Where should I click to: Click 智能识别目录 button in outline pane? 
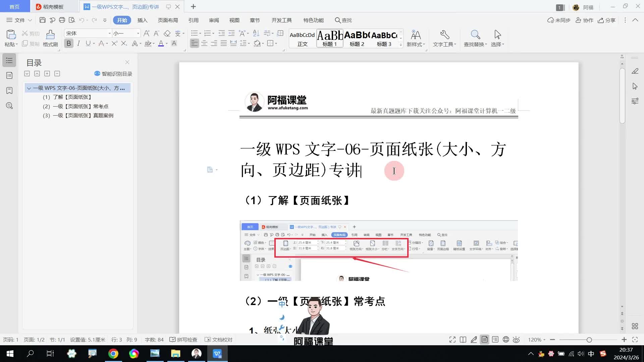(x=113, y=74)
